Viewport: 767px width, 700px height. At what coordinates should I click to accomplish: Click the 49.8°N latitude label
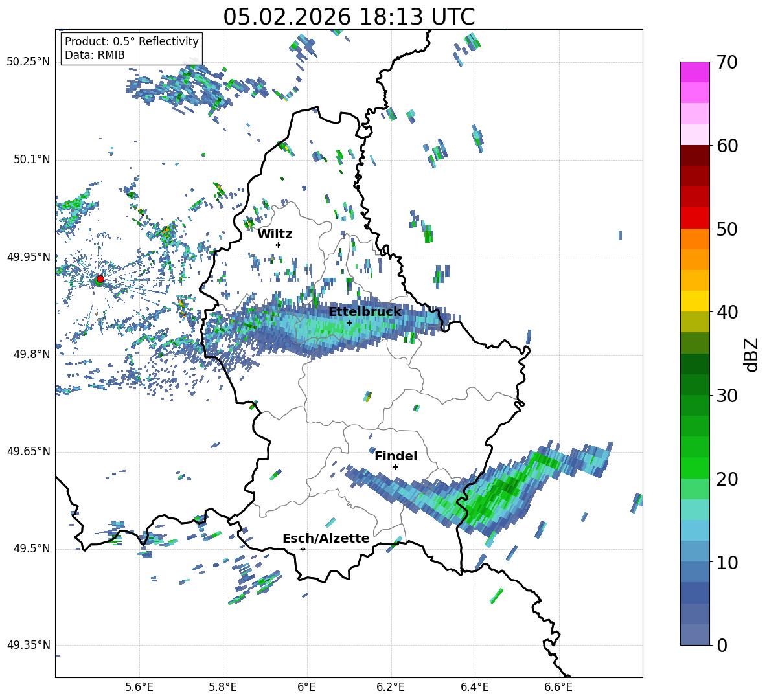tap(32, 354)
